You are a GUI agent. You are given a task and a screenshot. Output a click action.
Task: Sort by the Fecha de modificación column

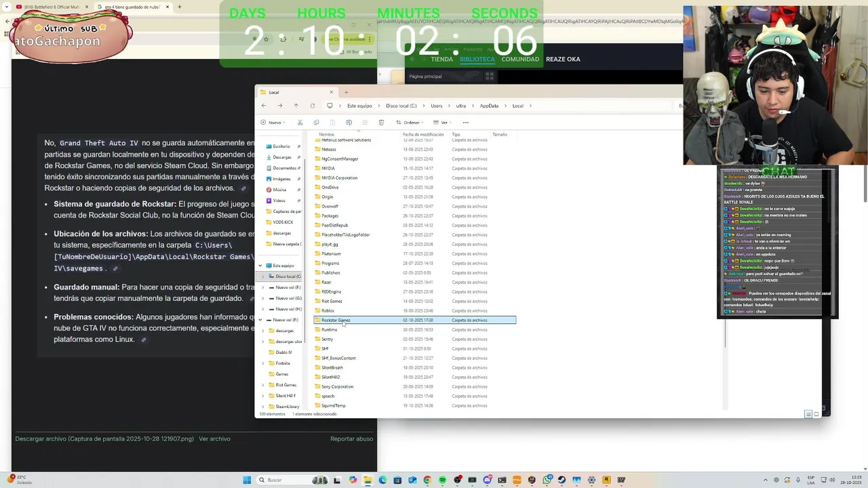422,134
